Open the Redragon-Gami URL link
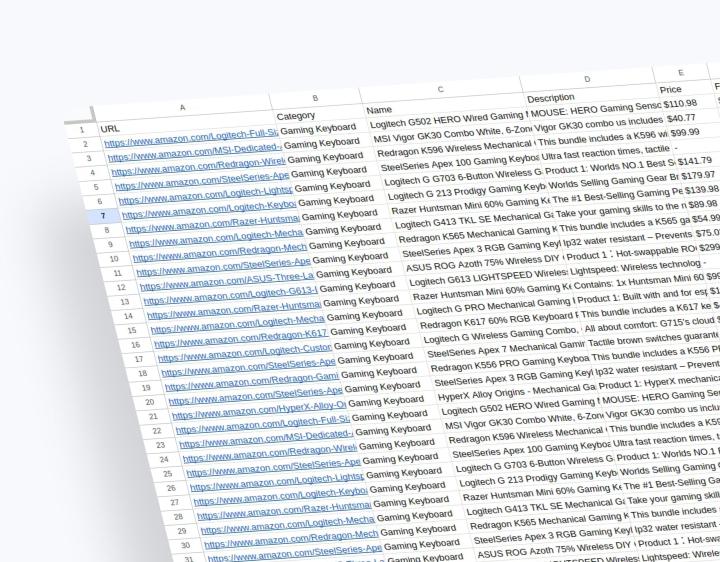The image size is (720, 562). coord(251,381)
